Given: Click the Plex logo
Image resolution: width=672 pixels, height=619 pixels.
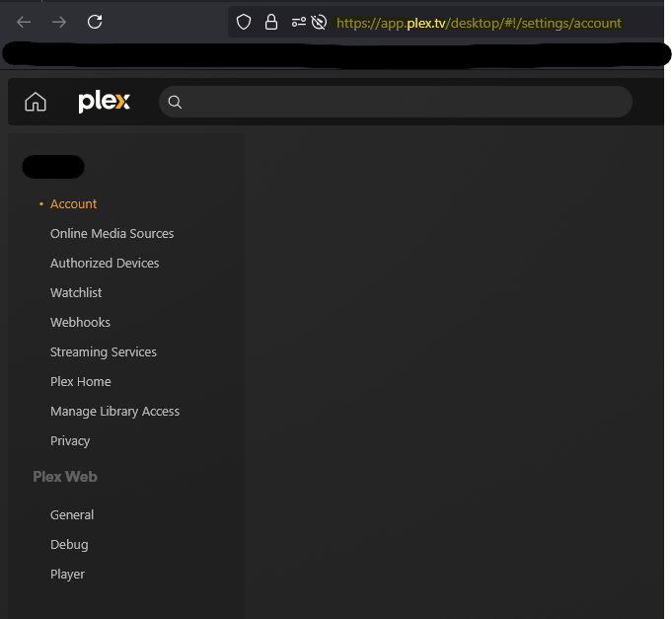Looking at the screenshot, I should (x=105, y=102).
